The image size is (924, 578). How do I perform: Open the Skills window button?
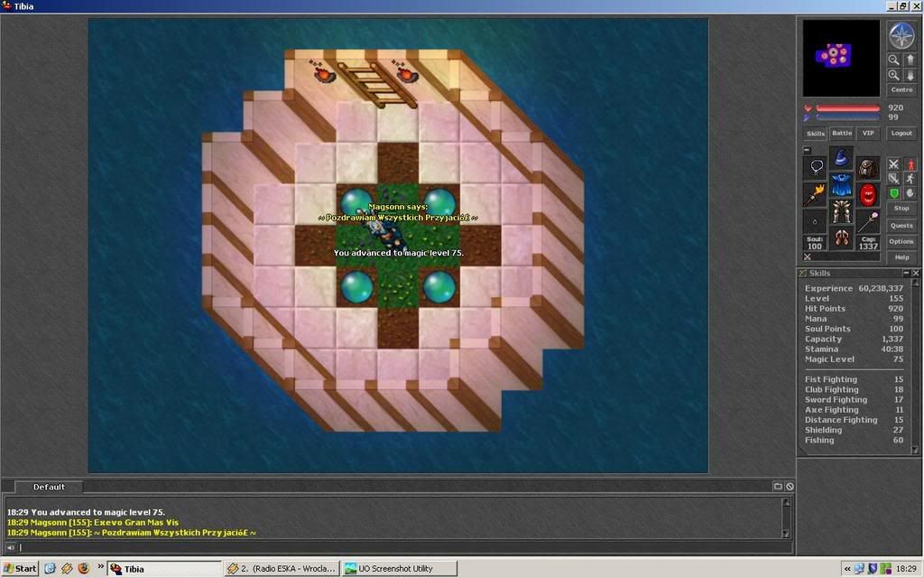[x=816, y=134]
